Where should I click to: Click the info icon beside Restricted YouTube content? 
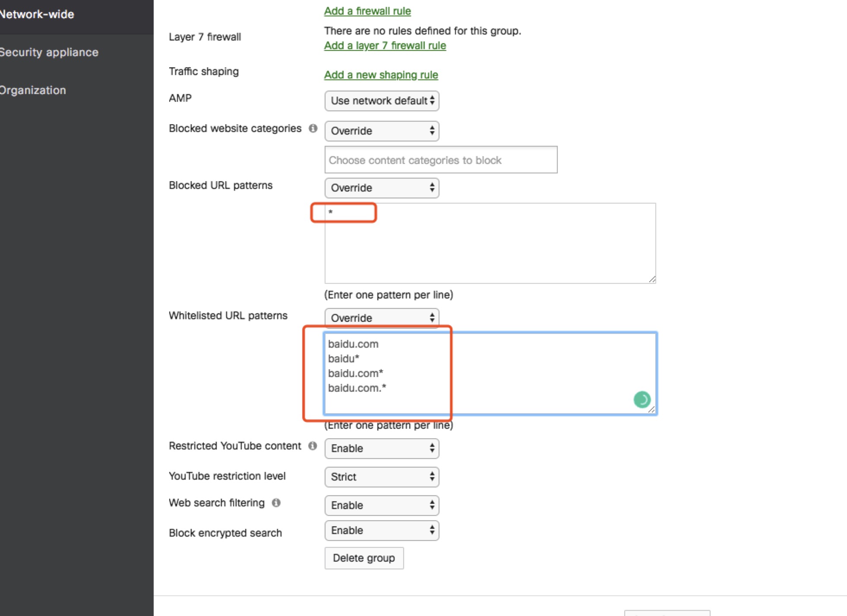[313, 446]
